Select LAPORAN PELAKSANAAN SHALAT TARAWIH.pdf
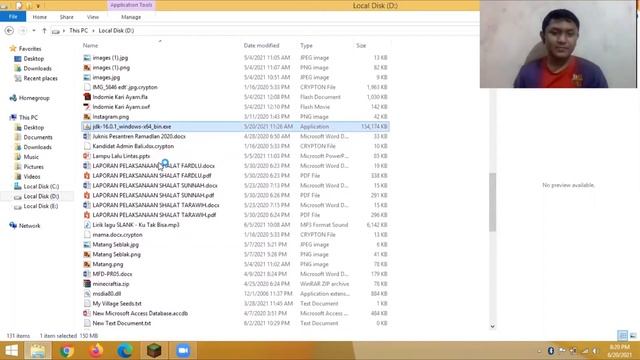 [x=154, y=215]
